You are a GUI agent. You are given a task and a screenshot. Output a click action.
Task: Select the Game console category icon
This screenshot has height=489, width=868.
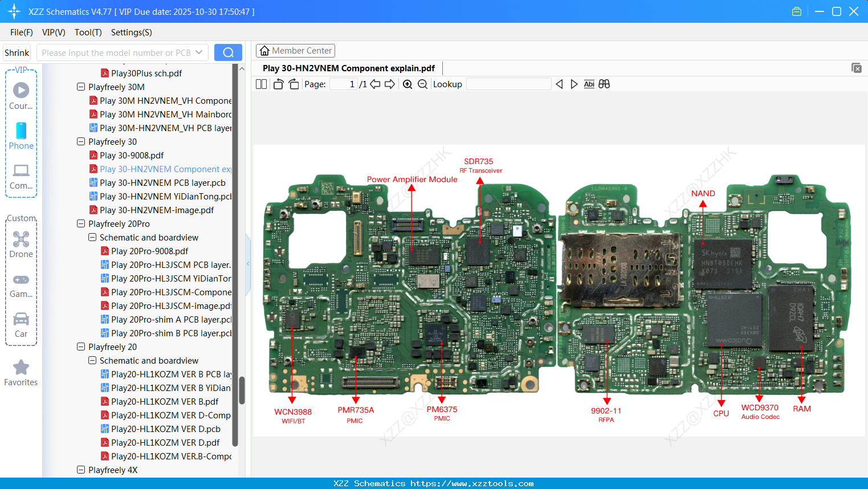[21, 286]
